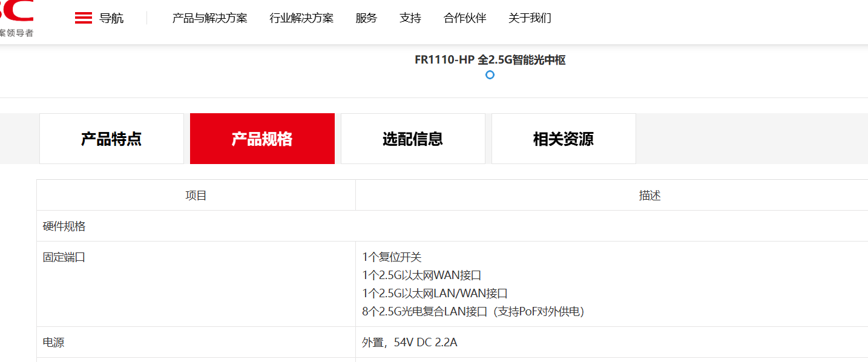The width and height of the screenshot is (868, 362).
Task: Open the 合作伙伴 menu
Action: (465, 18)
